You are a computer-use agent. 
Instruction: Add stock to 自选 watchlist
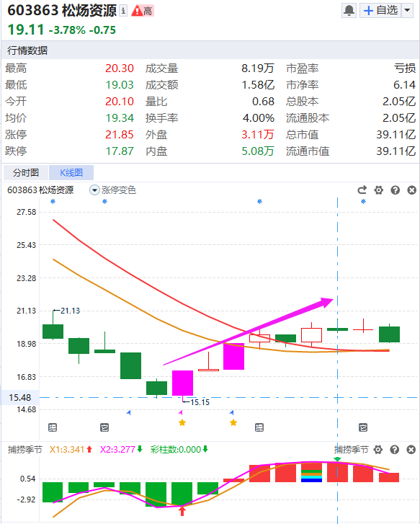pos(380,10)
